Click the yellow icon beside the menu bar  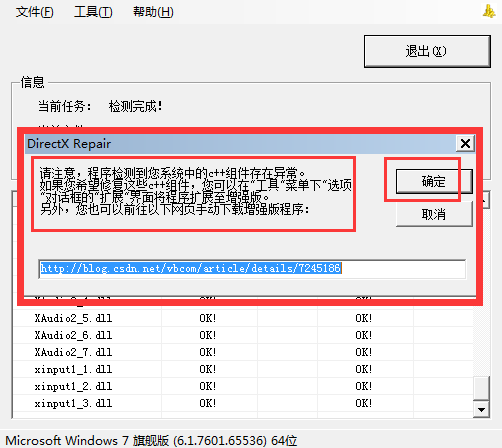pos(489,12)
